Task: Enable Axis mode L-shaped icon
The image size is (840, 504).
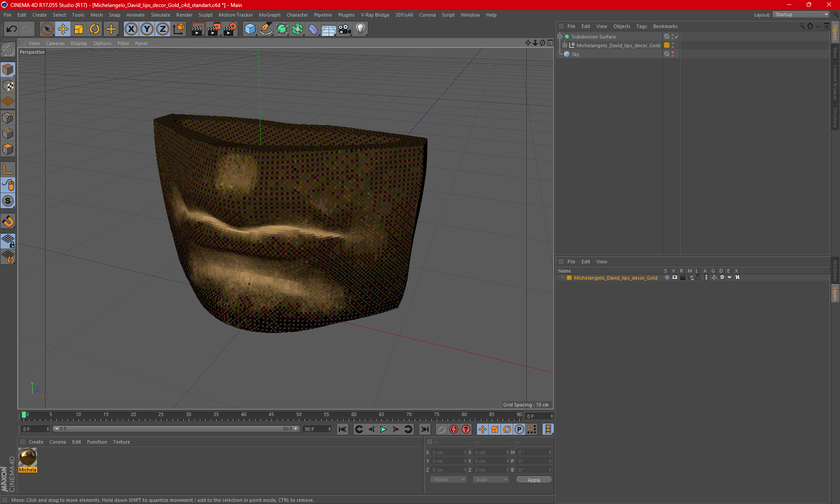Action: (8, 169)
